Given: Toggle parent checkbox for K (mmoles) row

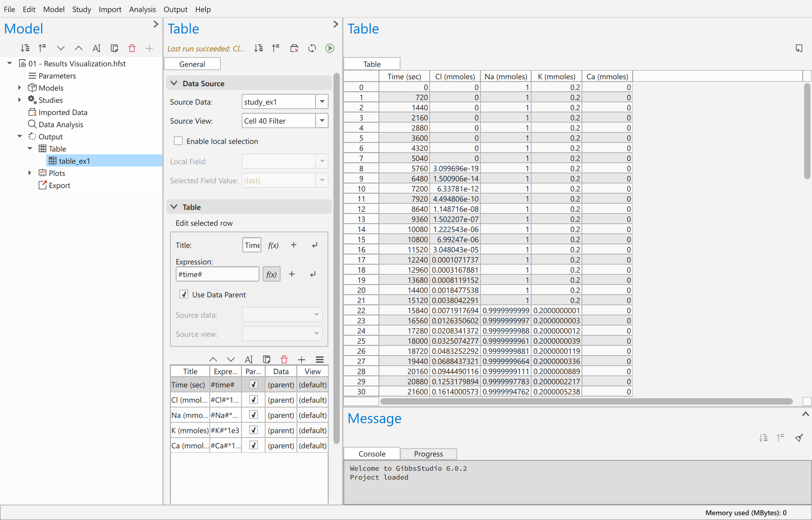Looking at the screenshot, I should (x=253, y=430).
